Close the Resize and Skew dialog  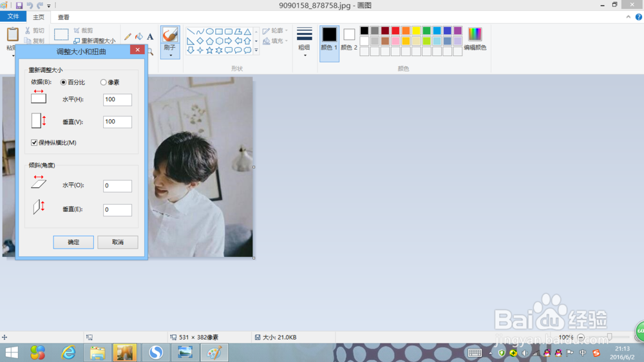[x=138, y=50]
